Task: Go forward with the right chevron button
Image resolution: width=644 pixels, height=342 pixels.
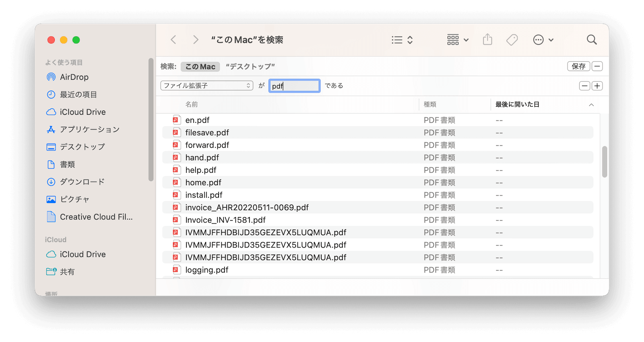Action: [x=196, y=40]
